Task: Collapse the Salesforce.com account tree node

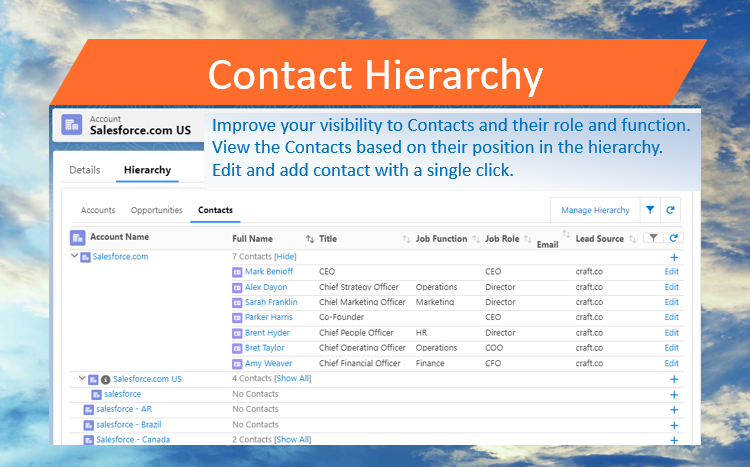Action: click(74, 257)
